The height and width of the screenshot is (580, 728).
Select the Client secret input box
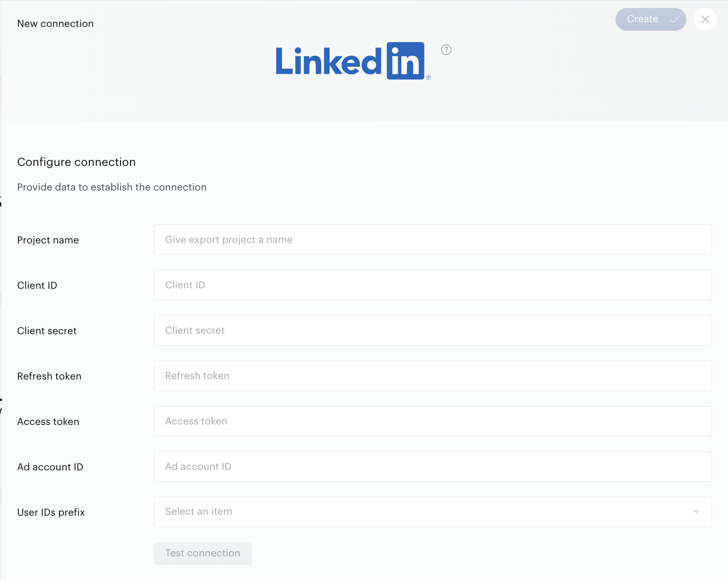coord(433,330)
